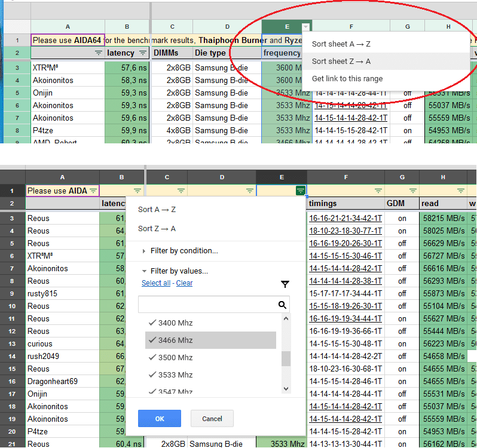Click the filter values scrollbar thumb
The width and height of the screenshot is (477, 448).
coord(286,358)
